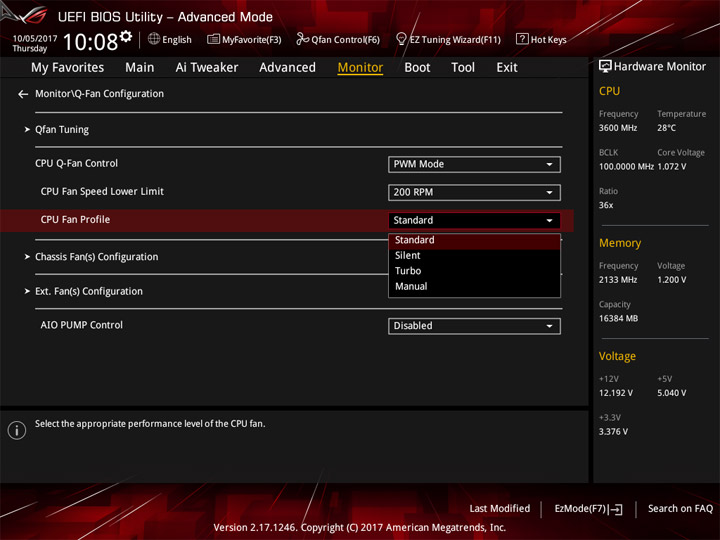Image resolution: width=720 pixels, height=540 pixels.
Task: Click the 5.040 V reading
Action: click(672, 394)
